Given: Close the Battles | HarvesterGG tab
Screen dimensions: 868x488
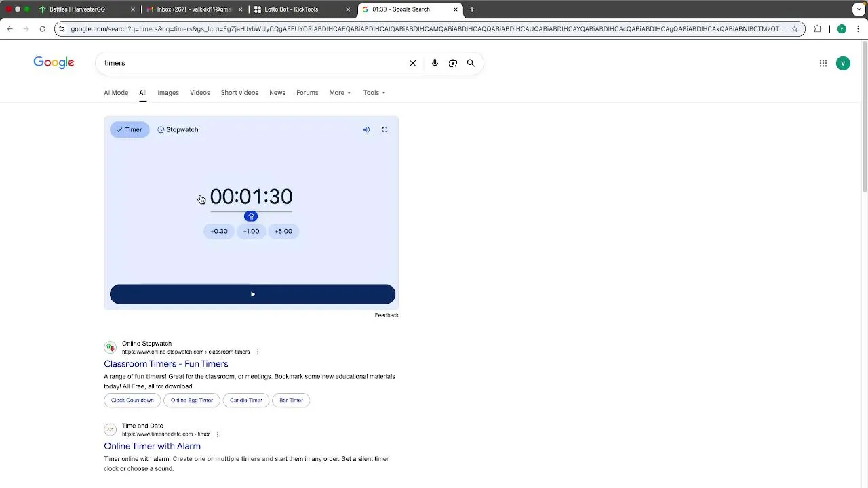Looking at the screenshot, I should point(133,9).
